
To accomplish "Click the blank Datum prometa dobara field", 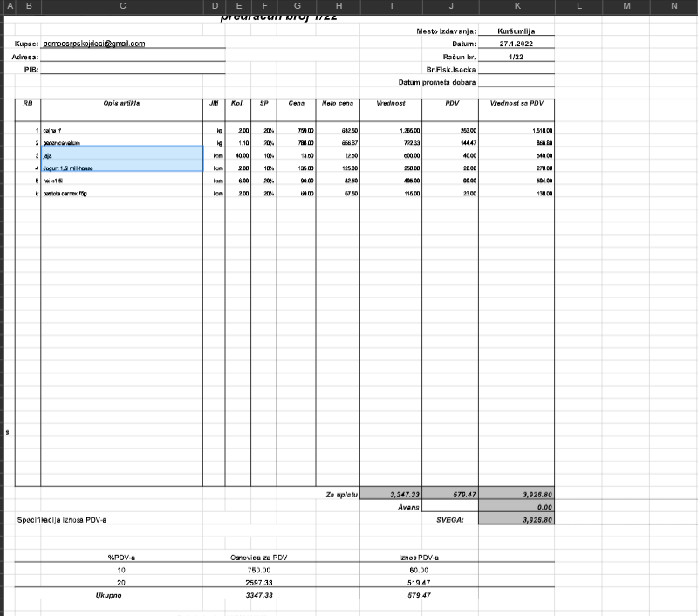I will tap(517, 81).
